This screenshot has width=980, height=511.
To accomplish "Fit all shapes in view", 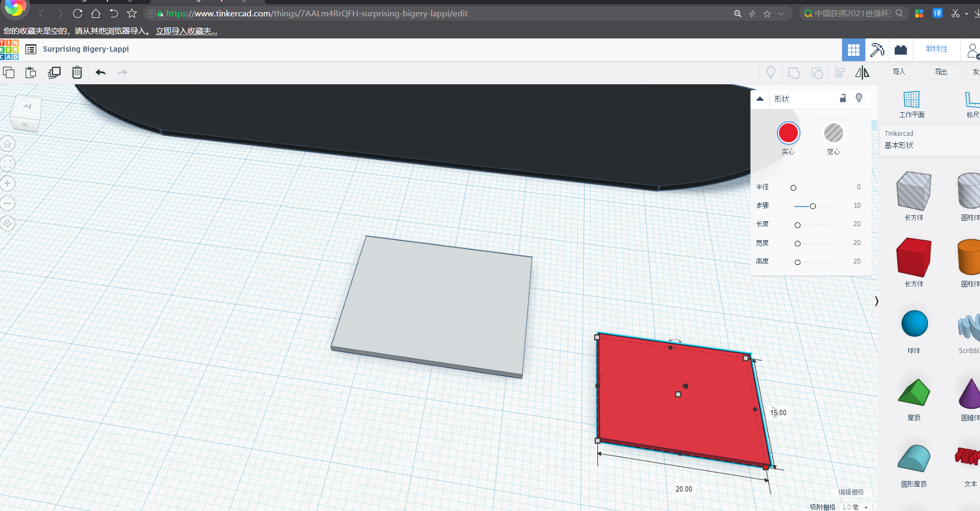I will click(x=7, y=164).
